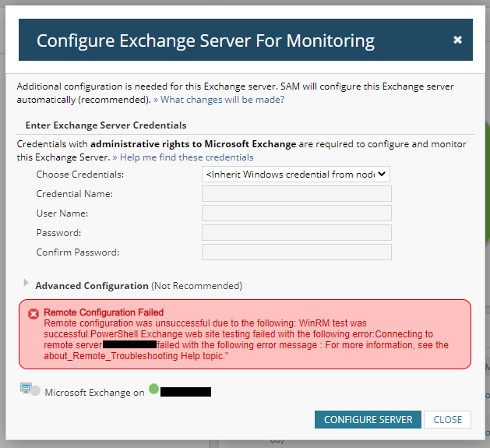The width and height of the screenshot is (490, 448).
Task: Click the "Microsoft Exchange on" label
Action: coord(95,393)
